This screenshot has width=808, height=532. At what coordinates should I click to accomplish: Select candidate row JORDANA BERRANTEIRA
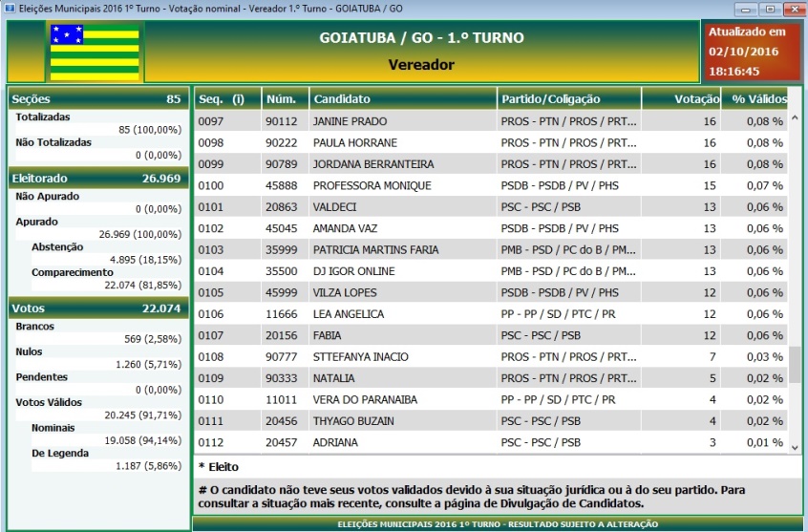click(491, 164)
